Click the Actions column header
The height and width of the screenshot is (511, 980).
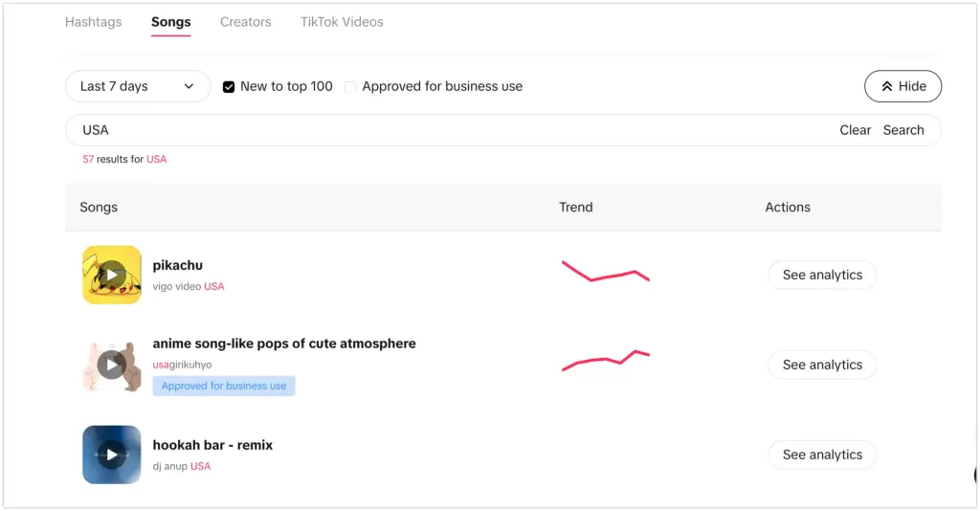788,208
